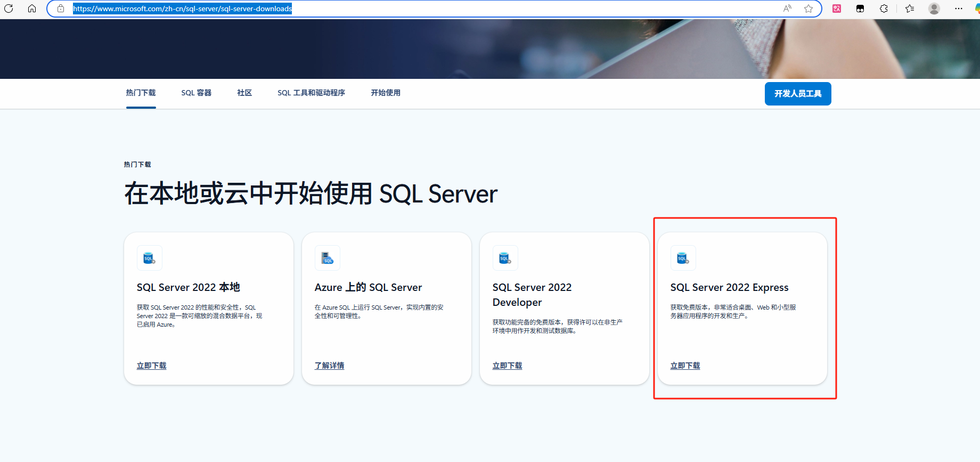The width and height of the screenshot is (980, 462).
Task: Reload the page with refresh icon
Action: pyautogui.click(x=9, y=9)
